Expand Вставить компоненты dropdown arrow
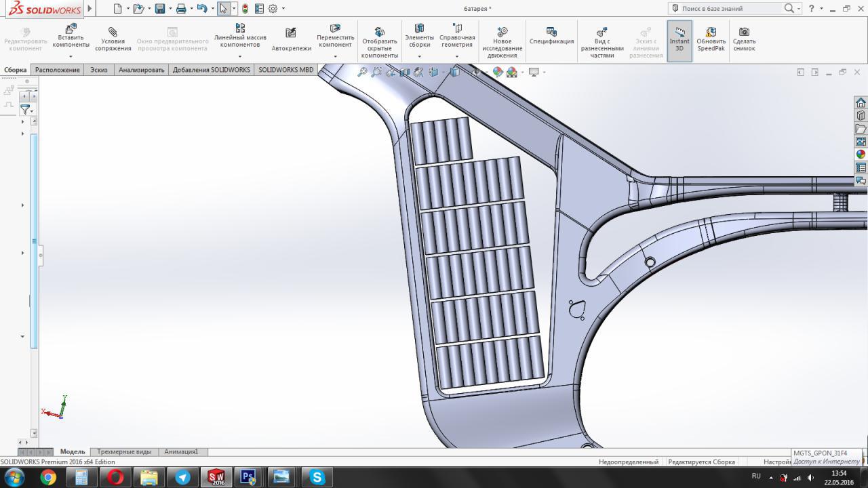The image size is (868, 488). coord(71,57)
